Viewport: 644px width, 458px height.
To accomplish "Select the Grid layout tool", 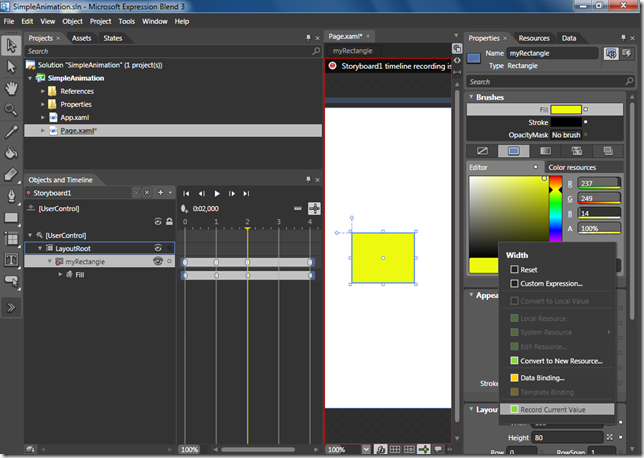I will 12,239.
